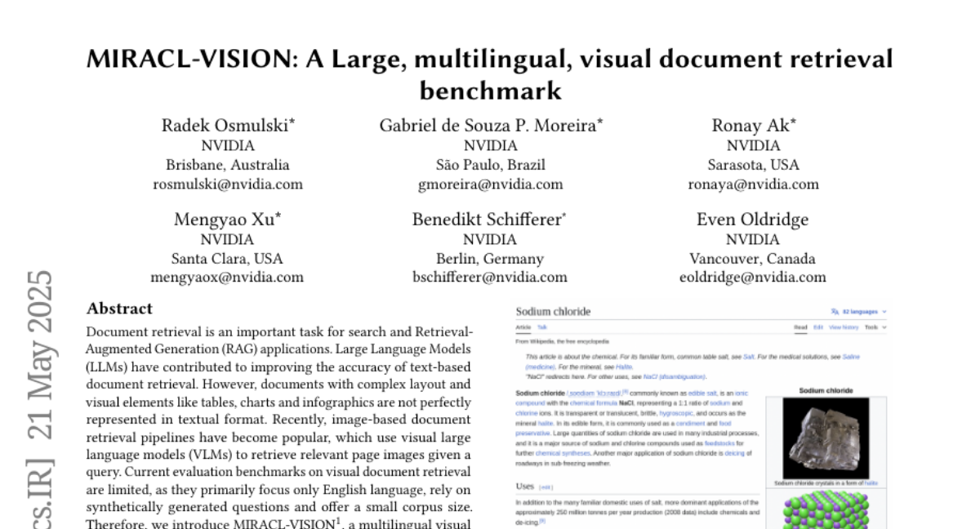Select the Read tab
This screenshot has width=980, height=529.
(x=800, y=327)
